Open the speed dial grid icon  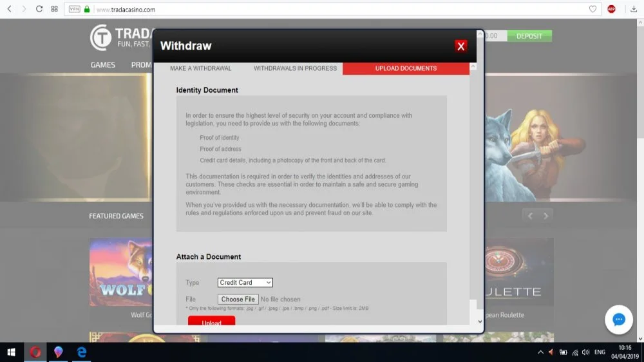[54, 9]
